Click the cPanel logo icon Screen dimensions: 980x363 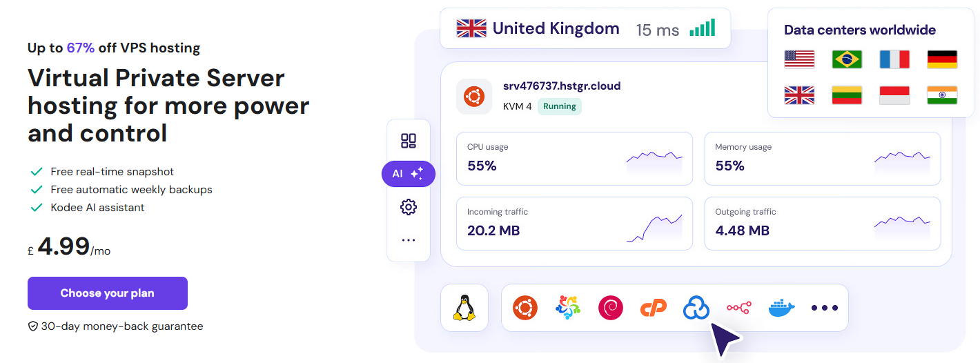pos(653,308)
